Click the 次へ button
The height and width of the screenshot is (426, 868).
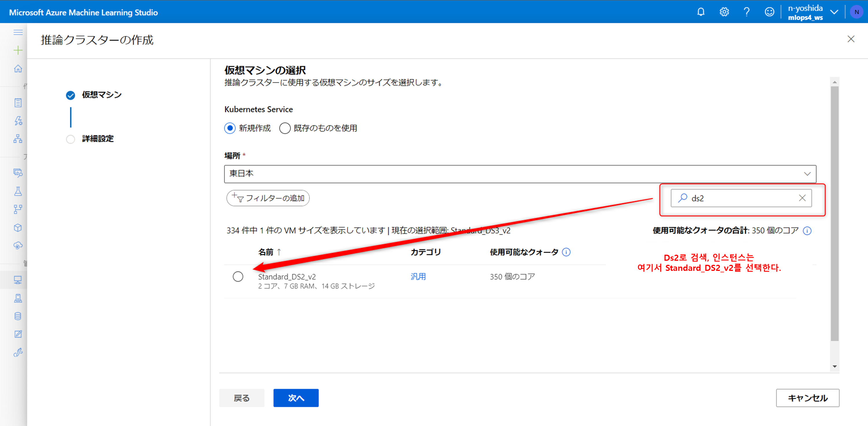(295, 398)
